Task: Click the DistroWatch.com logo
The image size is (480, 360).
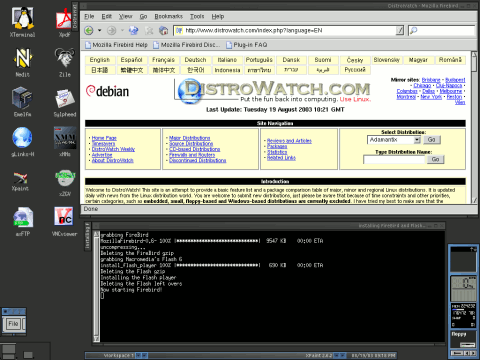Action: pyautogui.click(x=273, y=91)
